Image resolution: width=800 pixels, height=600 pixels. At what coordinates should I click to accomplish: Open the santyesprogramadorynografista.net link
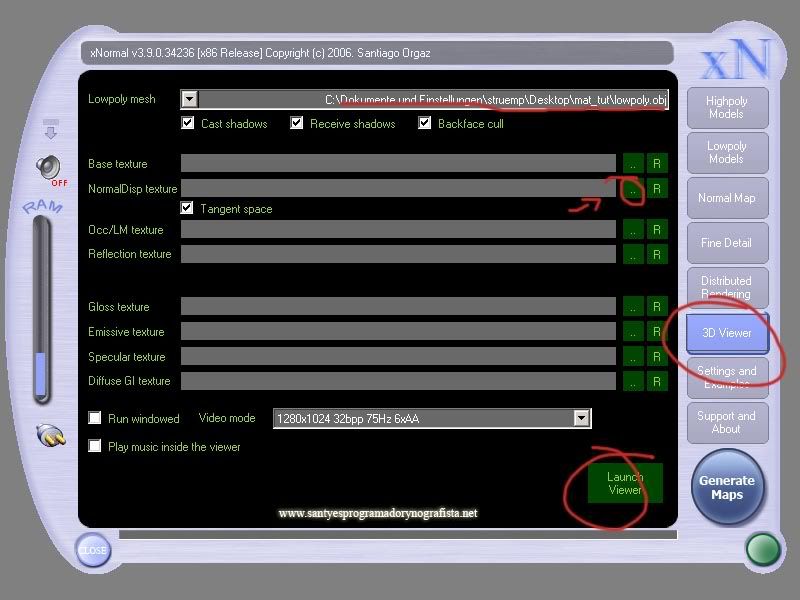click(378, 513)
